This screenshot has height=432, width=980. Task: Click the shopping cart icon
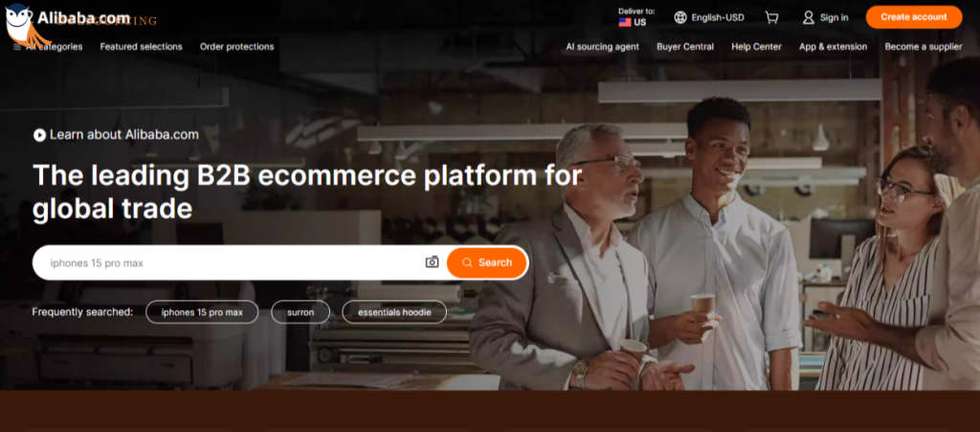pyautogui.click(x=772, y=17)
